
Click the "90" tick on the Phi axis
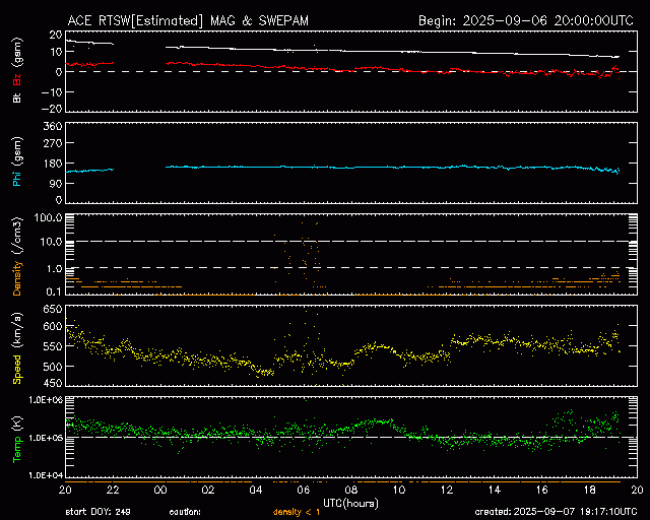(56, 183)
